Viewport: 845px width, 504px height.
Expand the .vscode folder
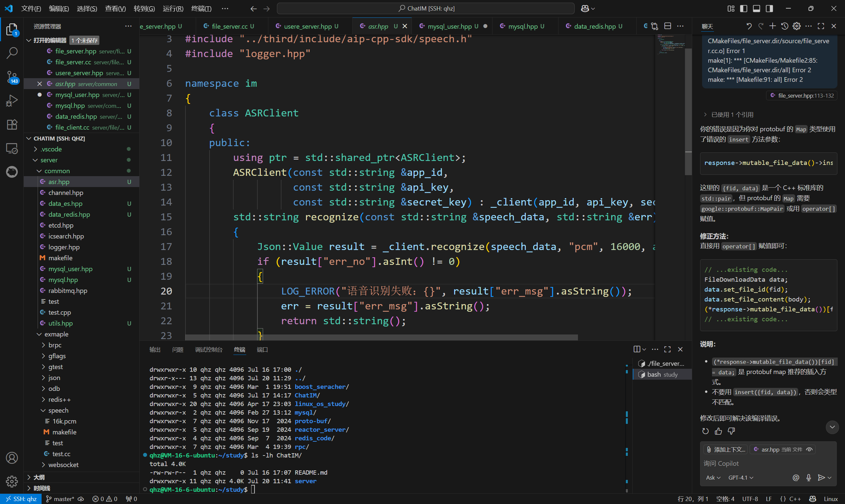coord(35,149)
